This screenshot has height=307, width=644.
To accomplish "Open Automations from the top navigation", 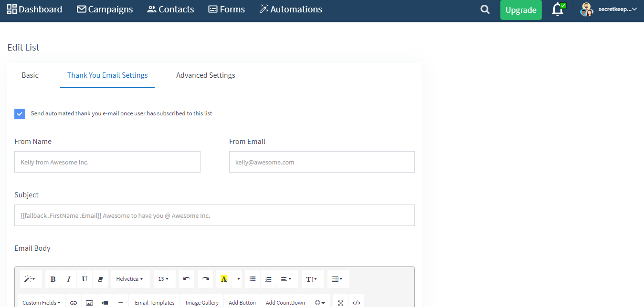I will click(x=291, y=9).
